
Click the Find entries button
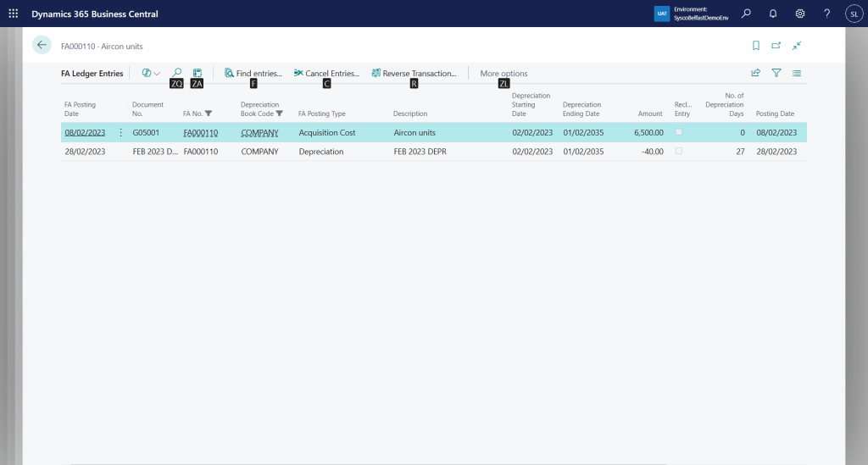tap(253, 74)
